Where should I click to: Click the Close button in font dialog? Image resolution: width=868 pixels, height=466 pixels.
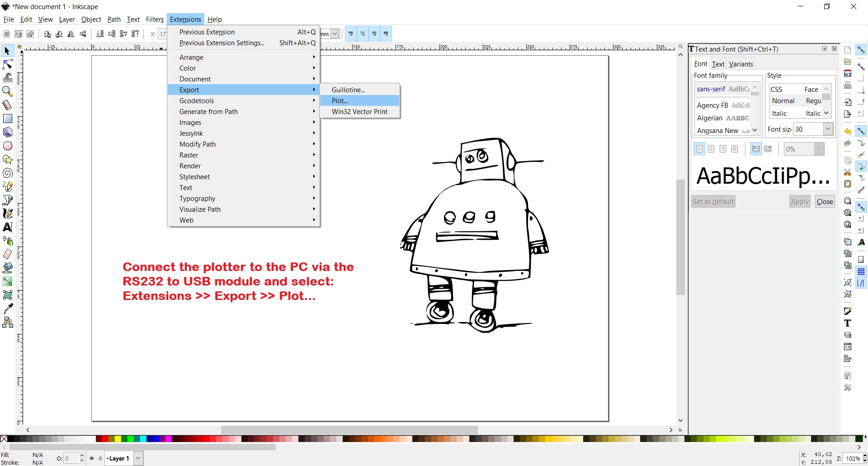coord(825,202)
